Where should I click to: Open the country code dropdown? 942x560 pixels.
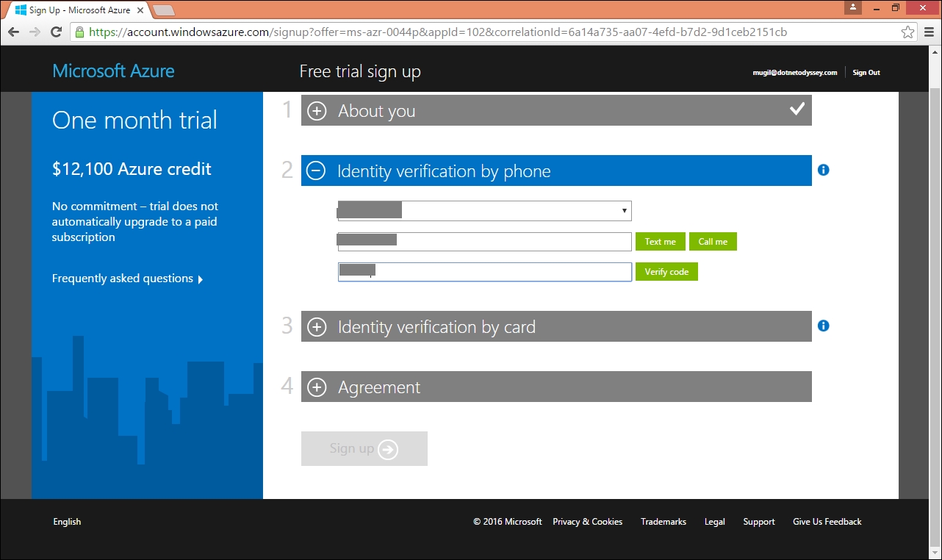[x=484, y=211]
